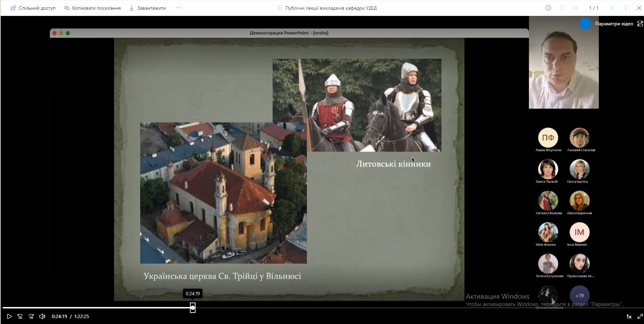644x324 pixels.
Task: Click the playback position handle on timeline
Action: coord(193,308)
